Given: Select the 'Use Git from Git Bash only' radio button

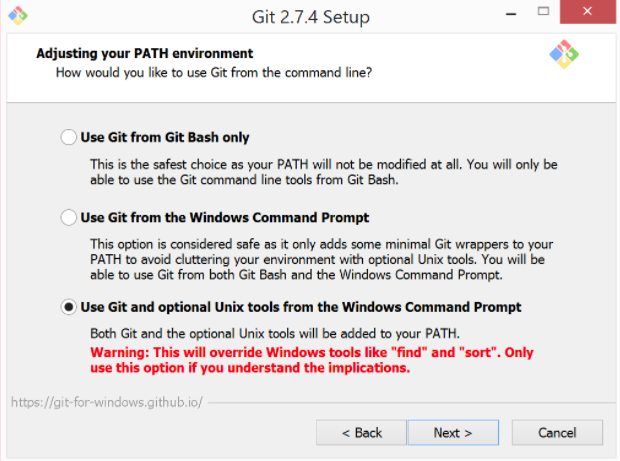Looking at the screenshot, I should (x=68, y=137).
